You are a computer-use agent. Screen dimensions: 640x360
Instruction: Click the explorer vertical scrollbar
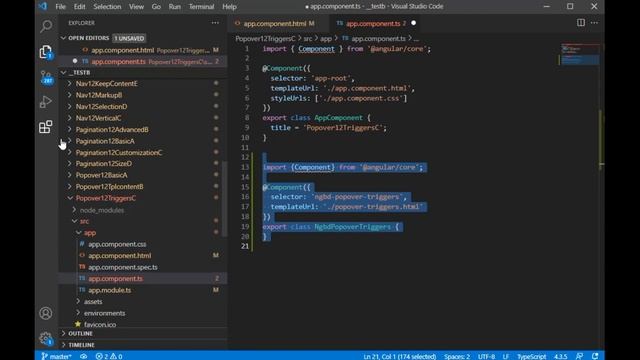pos(224,199)
